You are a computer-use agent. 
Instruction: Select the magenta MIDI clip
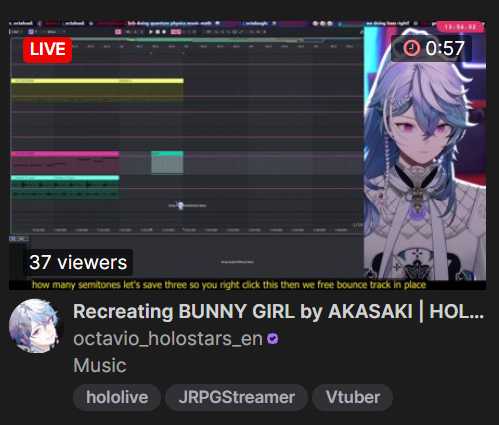65,162
